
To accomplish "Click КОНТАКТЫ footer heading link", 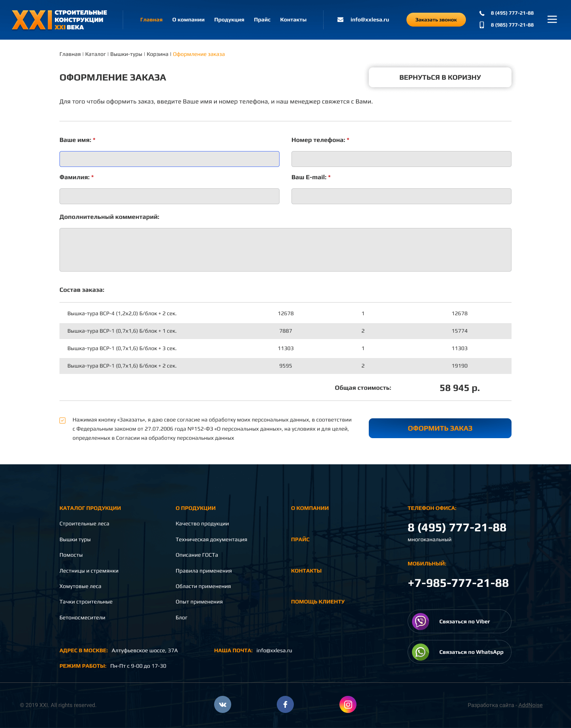I will pyautogui.click(x=306, y=571).
